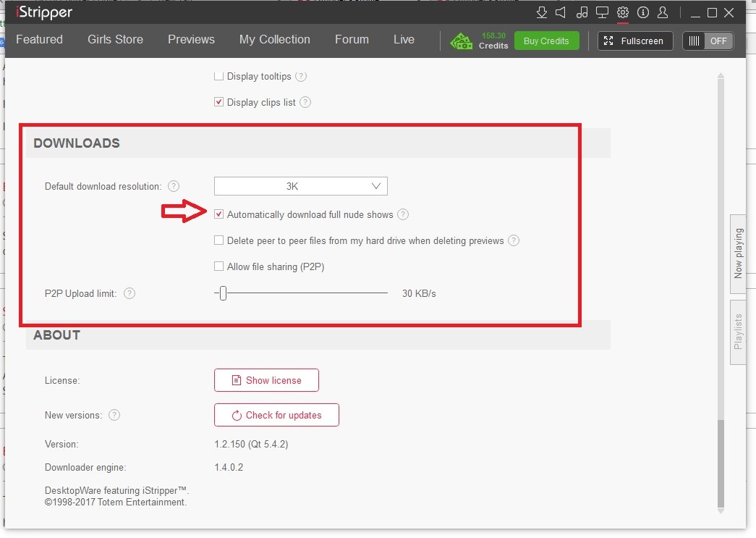Open the music notes icon
The width and height of the screenshot is (756, 538).
point(582,12)
